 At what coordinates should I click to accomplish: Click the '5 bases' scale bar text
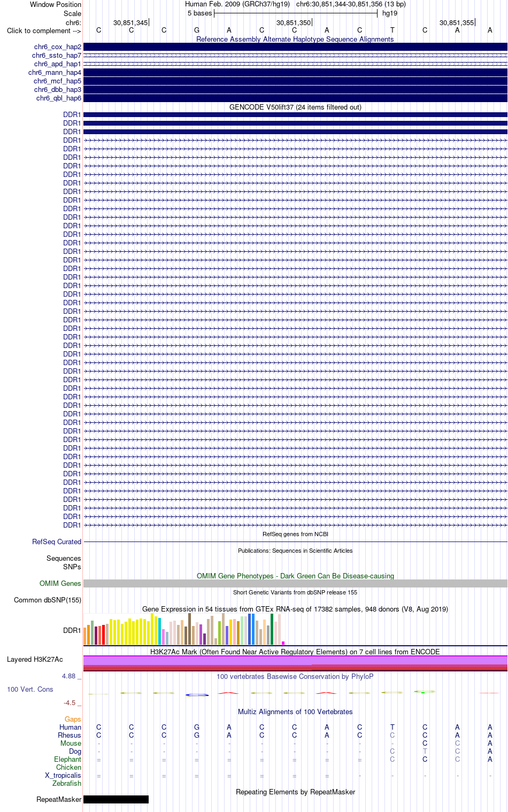click(x=199, y=13)
